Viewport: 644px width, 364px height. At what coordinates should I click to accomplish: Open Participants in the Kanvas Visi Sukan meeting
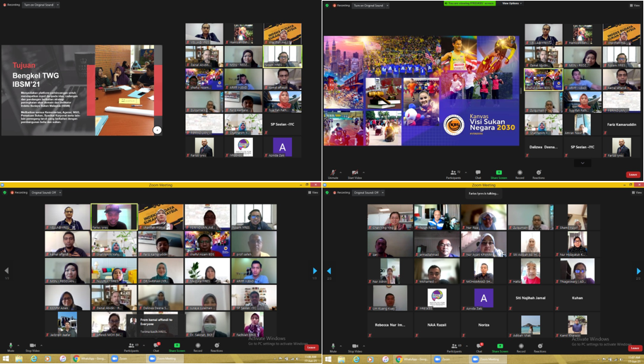pyautogui.click(x=455, y=172)
